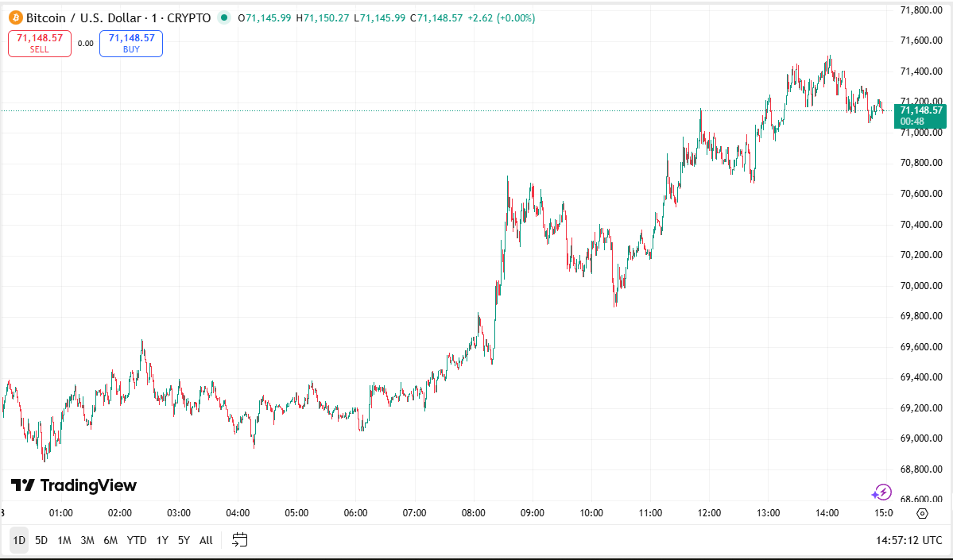
Task: Click the current price label 71,148.57 on axis
Action: click(x=921, y=110)
